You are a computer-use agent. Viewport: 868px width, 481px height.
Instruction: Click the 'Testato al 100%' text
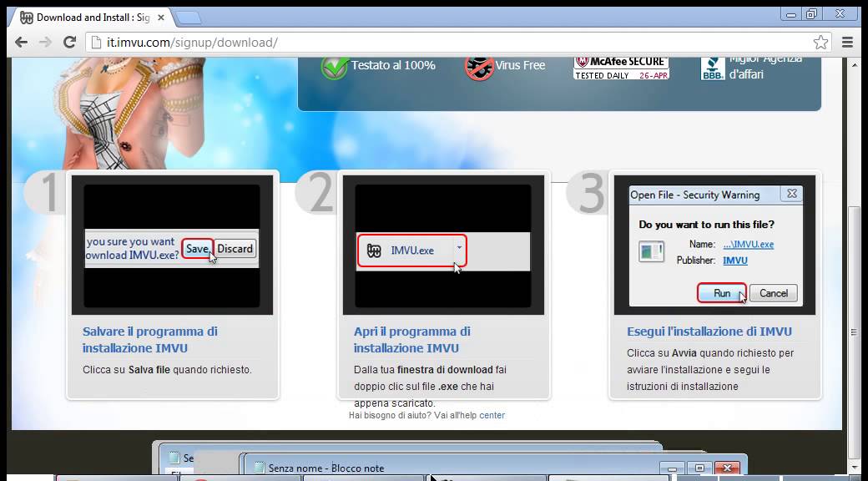[393, 65]
